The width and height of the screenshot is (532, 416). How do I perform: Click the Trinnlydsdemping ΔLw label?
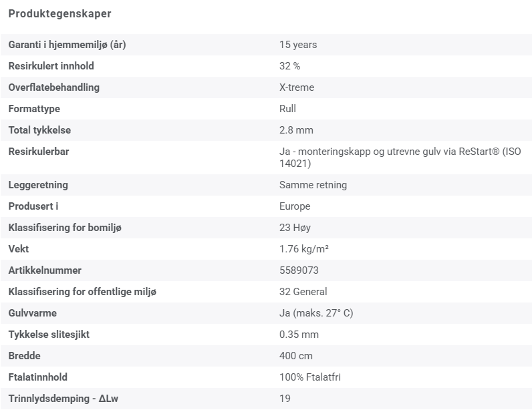[63, 399]
